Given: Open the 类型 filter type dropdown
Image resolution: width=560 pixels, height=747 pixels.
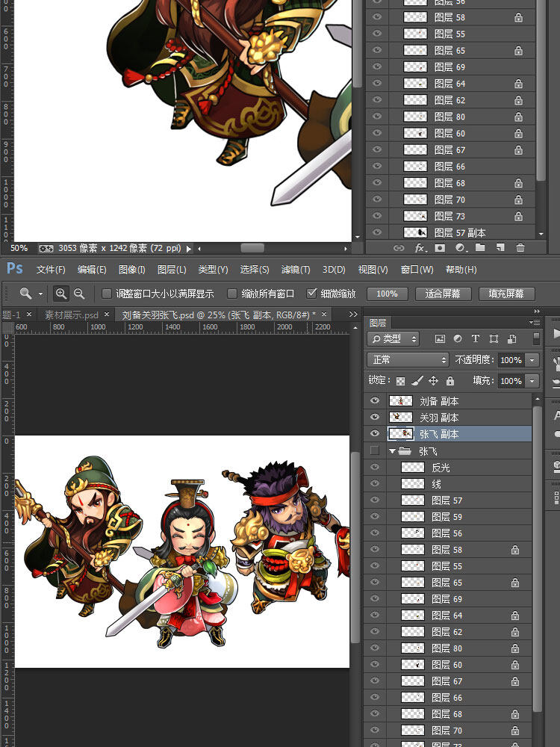Looking at the screenshot, I should (x=393, y=338).
